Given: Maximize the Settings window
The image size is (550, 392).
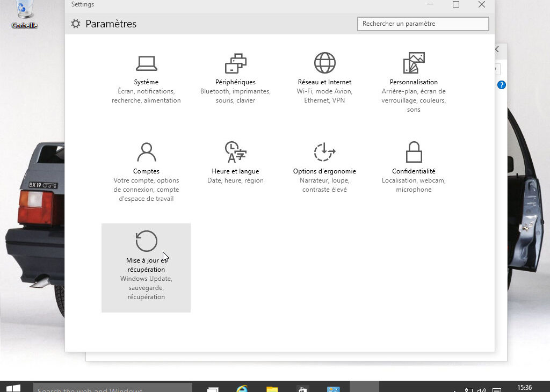Looking at the screenshot, I should 456,5.
